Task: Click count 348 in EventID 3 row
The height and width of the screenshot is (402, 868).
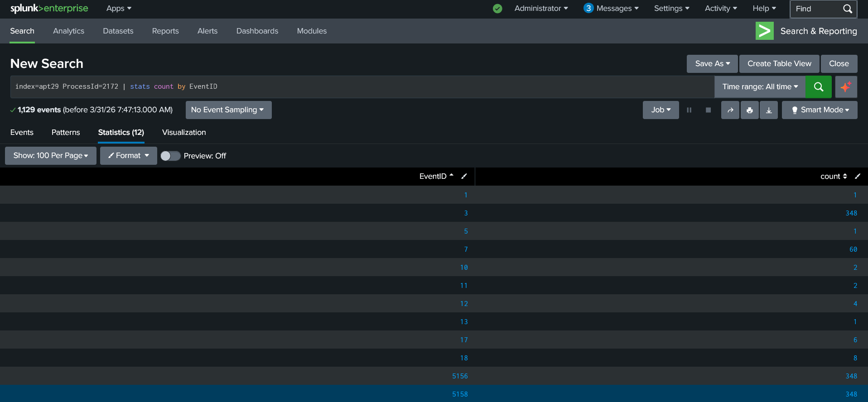Action: 851,213
